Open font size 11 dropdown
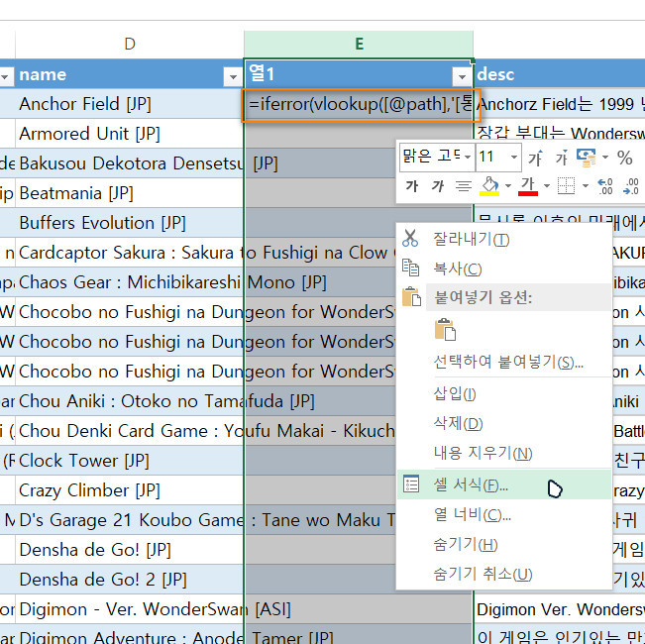The image size is (645, 644). point(514,158)
